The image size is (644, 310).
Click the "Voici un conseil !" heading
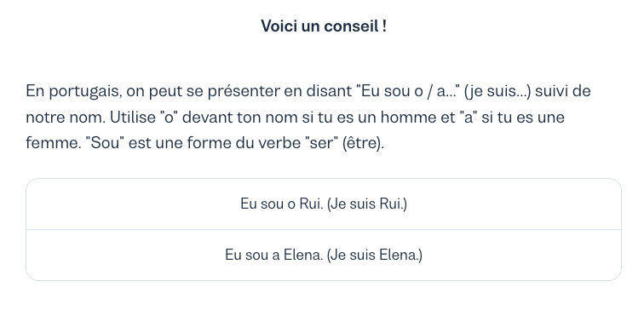[324, 26]
